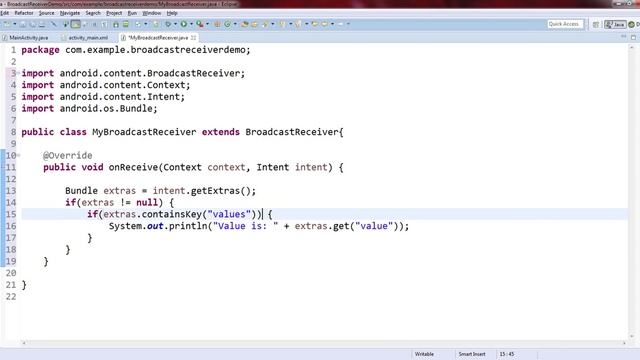This screenshot has width=640, height=360.
Task: Open the Help menu
Action: click(x=172, y=13)
